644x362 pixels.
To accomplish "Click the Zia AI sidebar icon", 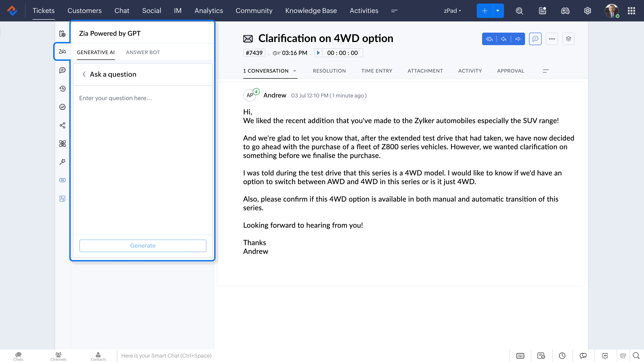I will (x=62, y=51).
